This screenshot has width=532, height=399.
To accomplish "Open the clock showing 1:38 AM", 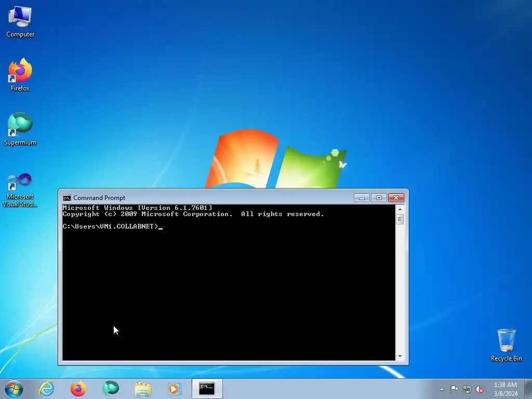I will [x=506, y=389].
